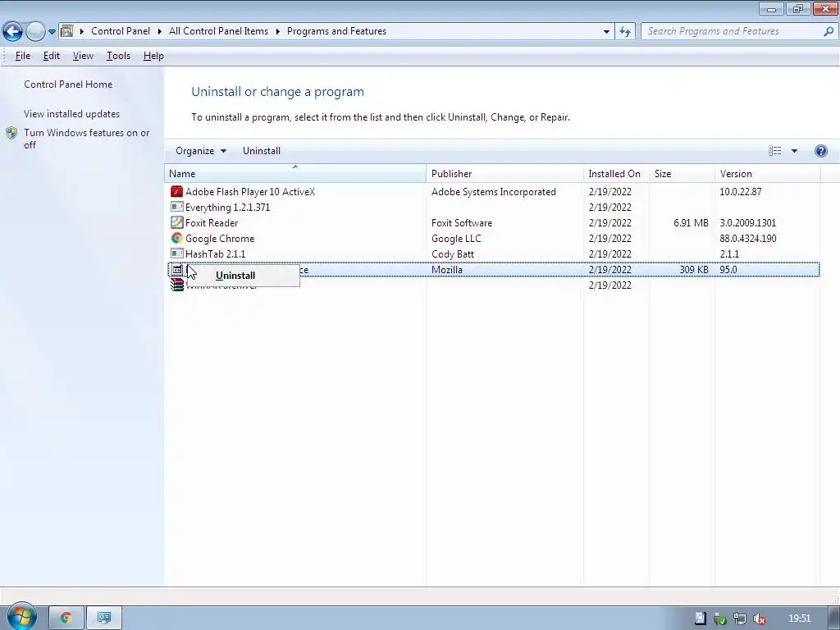840x630 pixels.
Task: Click the Safely Remove Hardware tray icon
Action: tap(720, 619)
